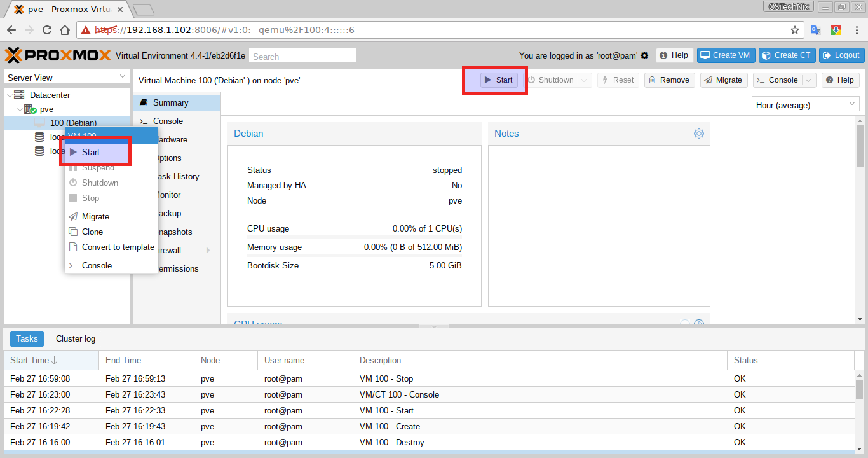Screen dimensions: 868x458
Task: Click the Create VM button
Action: tap(725, 55)
